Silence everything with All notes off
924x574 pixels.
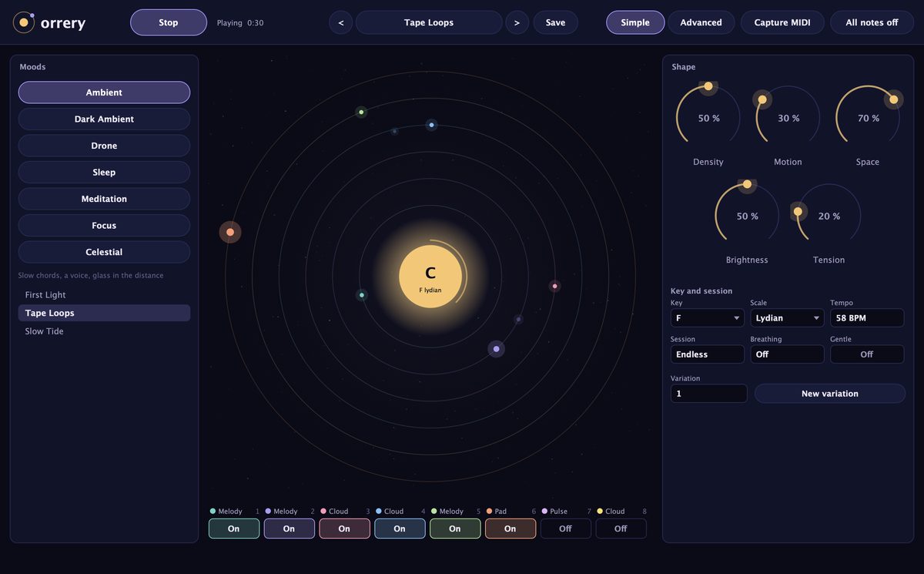coord(872,22)
